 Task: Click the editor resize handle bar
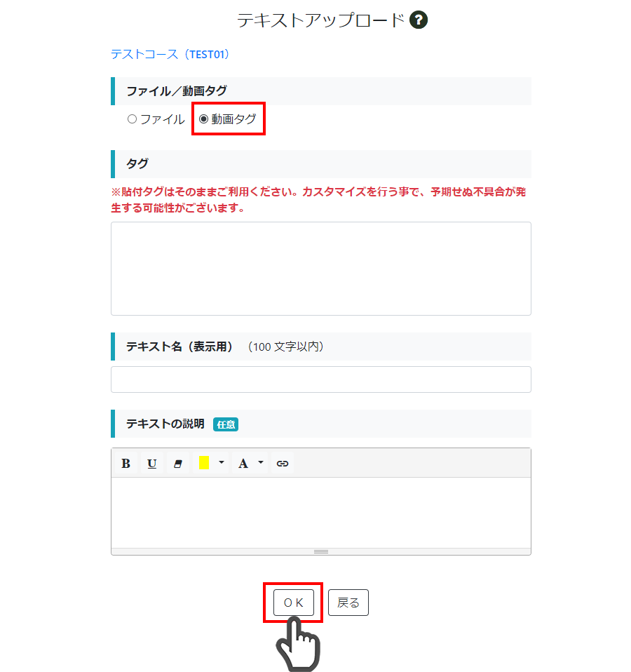[321, 551]
